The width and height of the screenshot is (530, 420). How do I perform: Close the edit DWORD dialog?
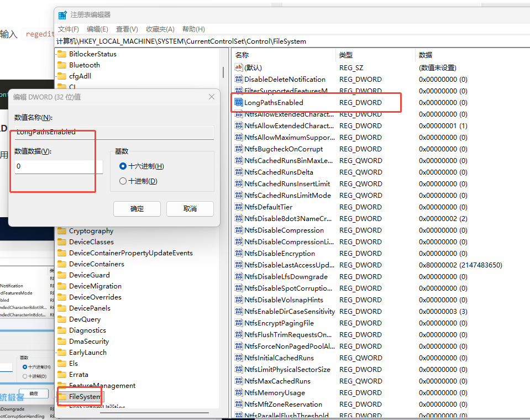211,97
